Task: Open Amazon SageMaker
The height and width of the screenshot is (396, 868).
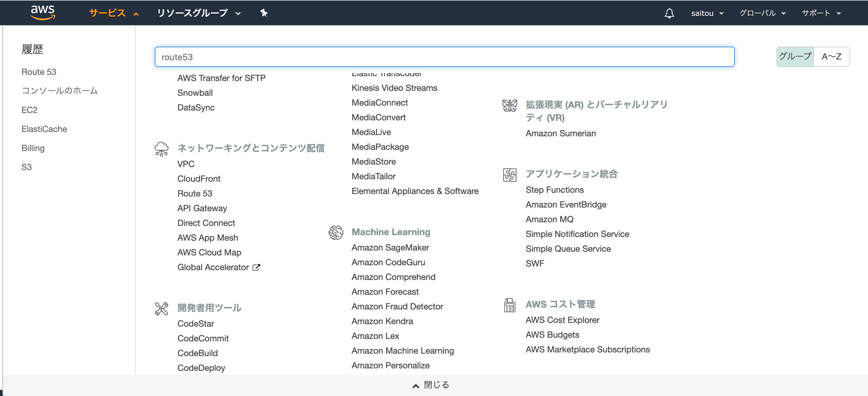Action: (x=390, y=248)
